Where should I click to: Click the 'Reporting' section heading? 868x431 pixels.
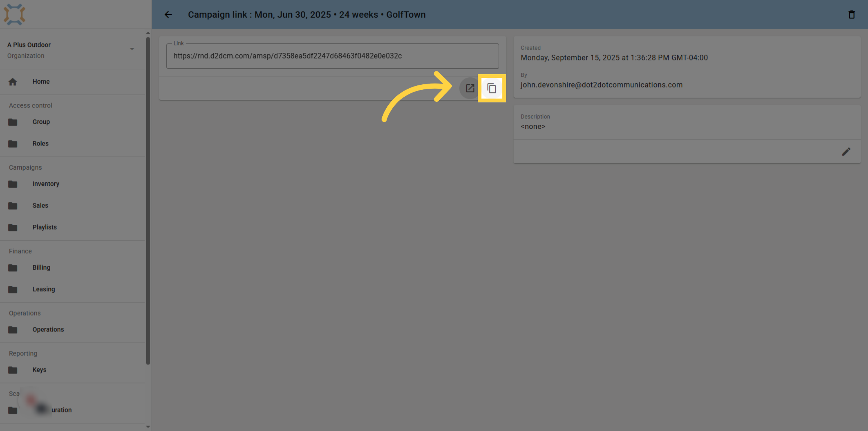click(23, 354)
